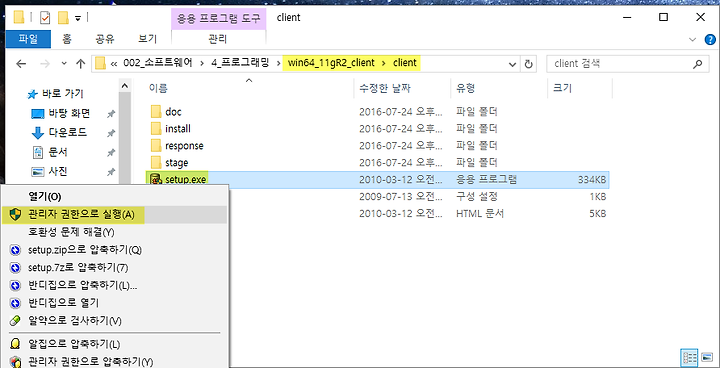Screen dimensions: 720x368
Task: Choose 관리자 권한으로 실행(A) menu item
Action: pyautogui.click(x=114, y=215)
